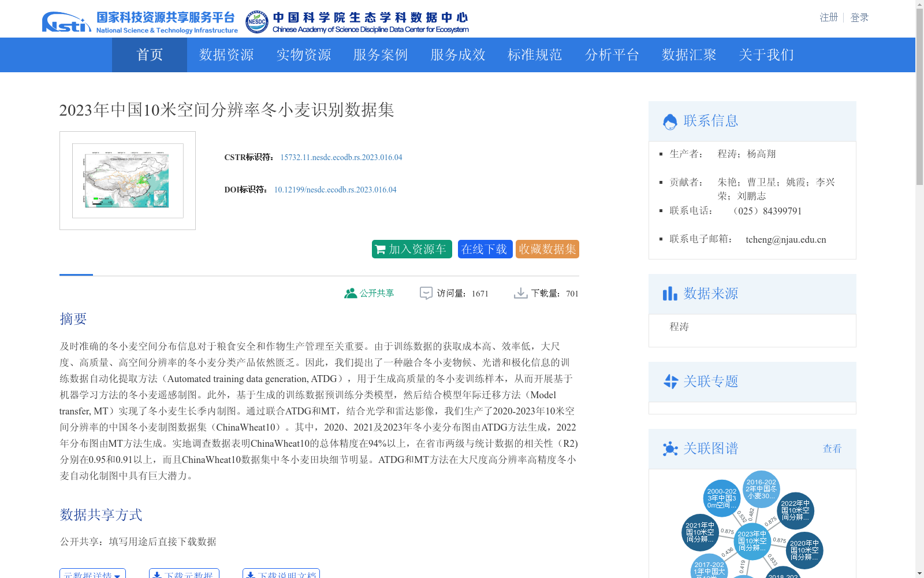Click the DOI identifier link
Screen dimensions: 924x578
[x=335, y=190]
